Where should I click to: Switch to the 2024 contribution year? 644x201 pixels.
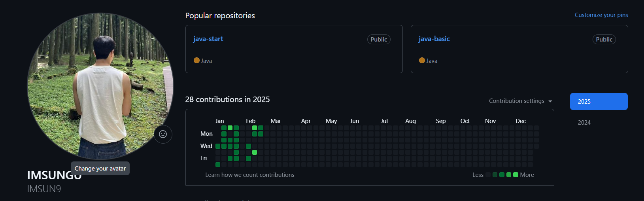[584, 123]
